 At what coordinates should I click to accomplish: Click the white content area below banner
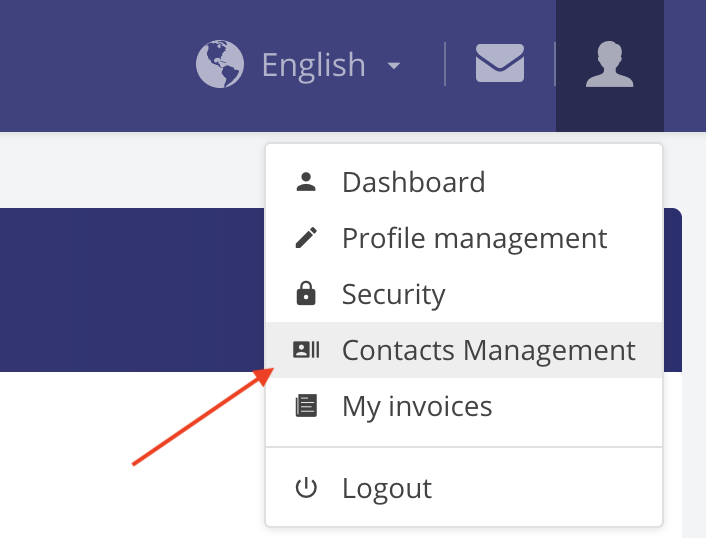pyautogui.click(x=131, y=455)
